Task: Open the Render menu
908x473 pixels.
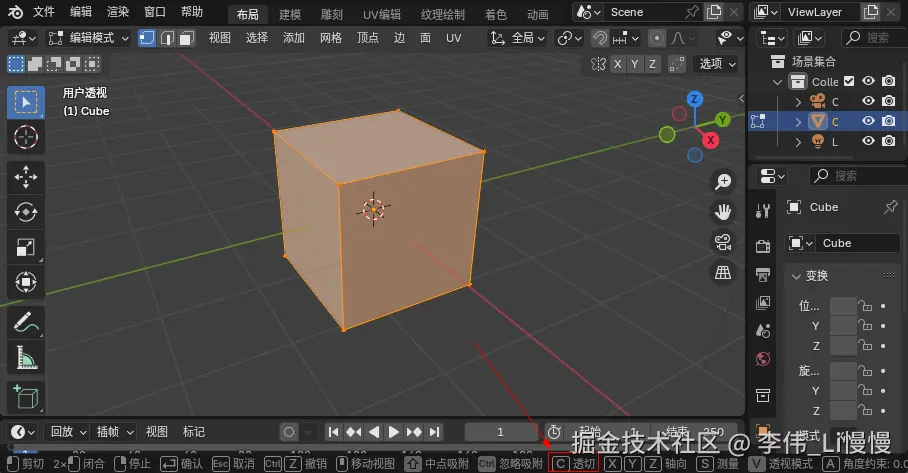Action: [x=118, y=12]
